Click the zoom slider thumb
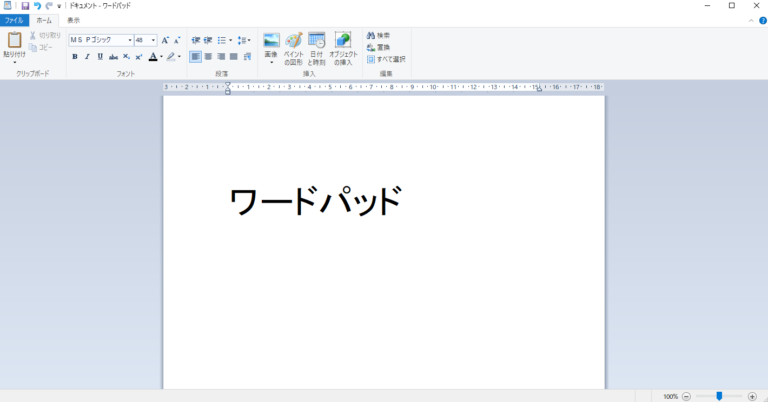The height and width of the screenshot is (402, 768). [719, 396]
